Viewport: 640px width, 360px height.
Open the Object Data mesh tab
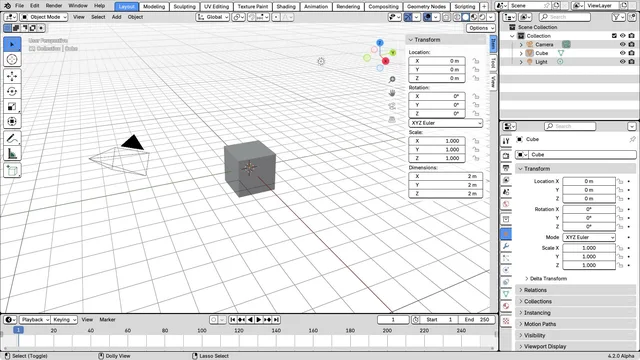(x=506, y=294)
